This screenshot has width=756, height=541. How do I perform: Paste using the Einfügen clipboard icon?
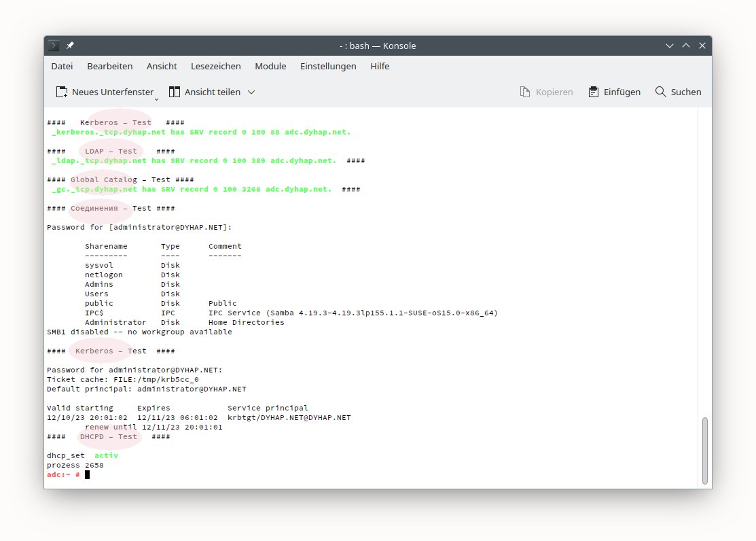tap(594, 92)
